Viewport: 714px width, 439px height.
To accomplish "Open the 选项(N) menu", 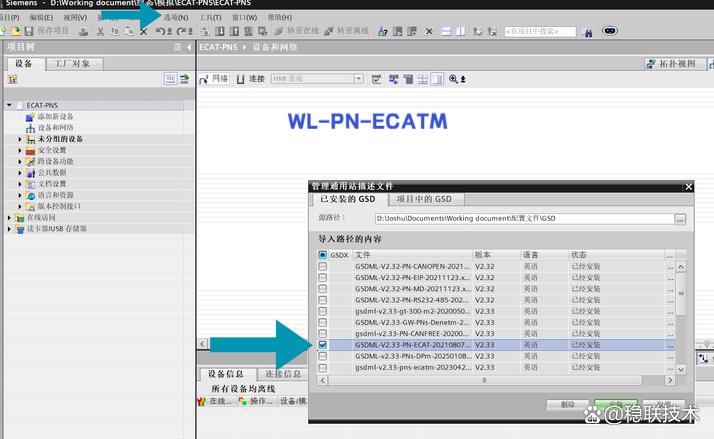I will (176, 17).
